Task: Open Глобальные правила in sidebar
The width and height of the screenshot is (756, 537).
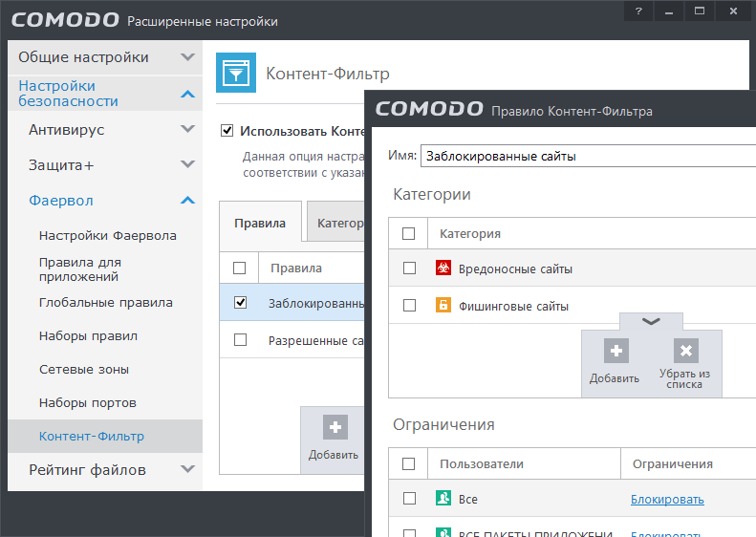Action: click(106, 303)
